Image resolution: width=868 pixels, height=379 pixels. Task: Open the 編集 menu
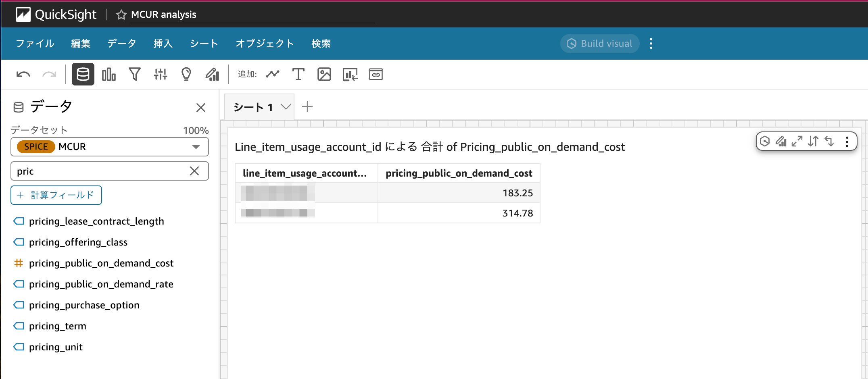[x=81, y=44]
